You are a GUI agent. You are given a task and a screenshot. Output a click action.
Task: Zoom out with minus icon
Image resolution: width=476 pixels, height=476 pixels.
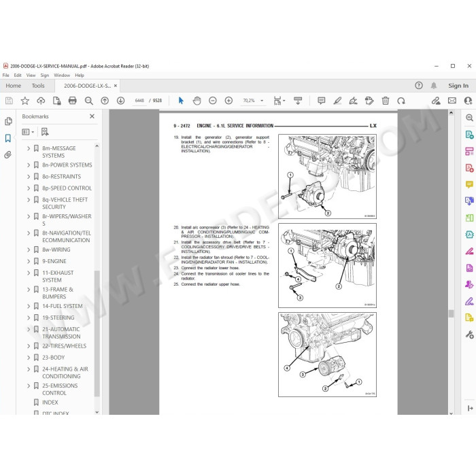pyautogui.click(x=213, y=101)
